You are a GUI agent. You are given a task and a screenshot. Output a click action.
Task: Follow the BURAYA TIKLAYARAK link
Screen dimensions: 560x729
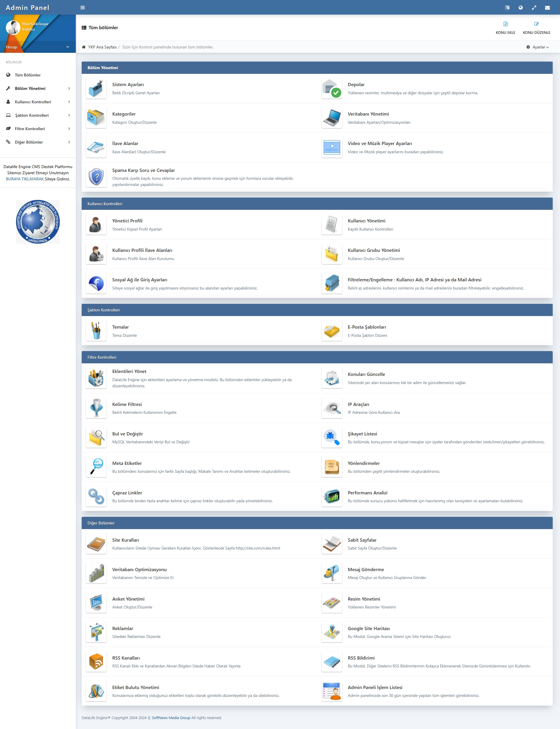25,179
